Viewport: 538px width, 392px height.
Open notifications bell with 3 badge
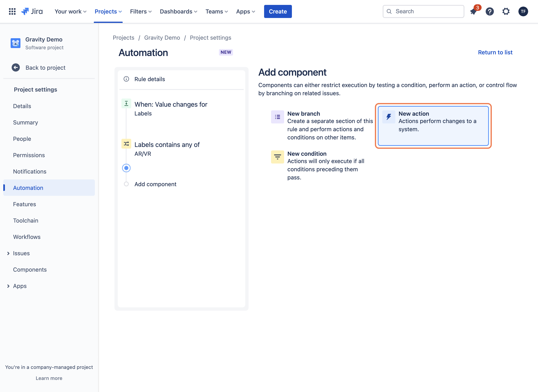pos(474,11)
